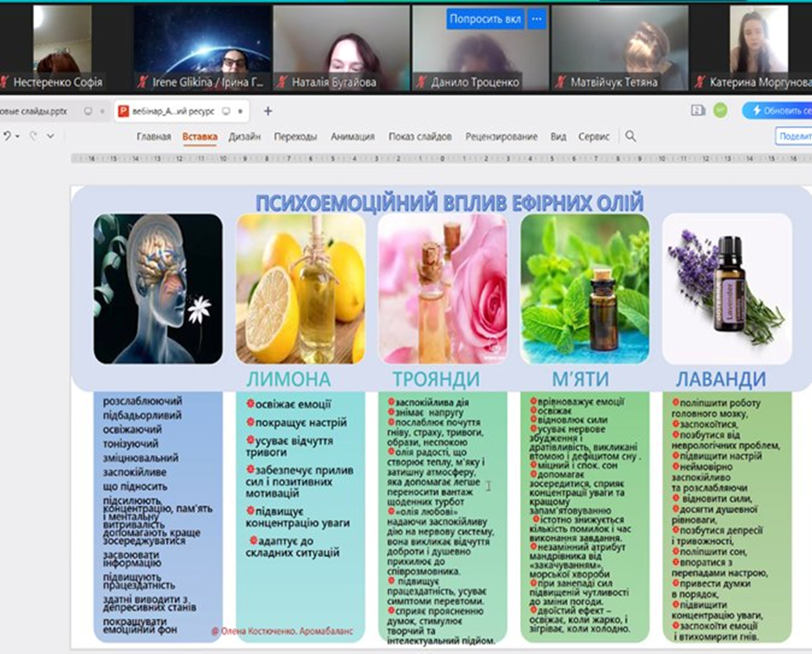
Task: Expand the undo history dropdown arrow
Action: pos(18,137)
